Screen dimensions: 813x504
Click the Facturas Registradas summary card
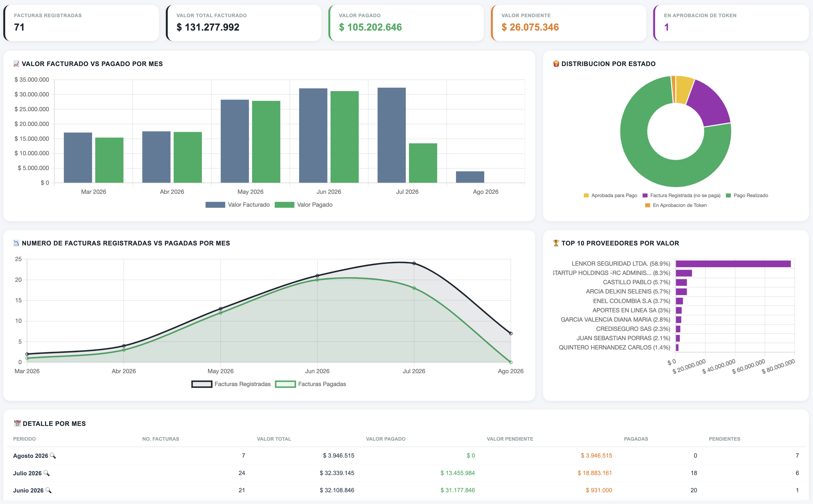click(81, 23)
